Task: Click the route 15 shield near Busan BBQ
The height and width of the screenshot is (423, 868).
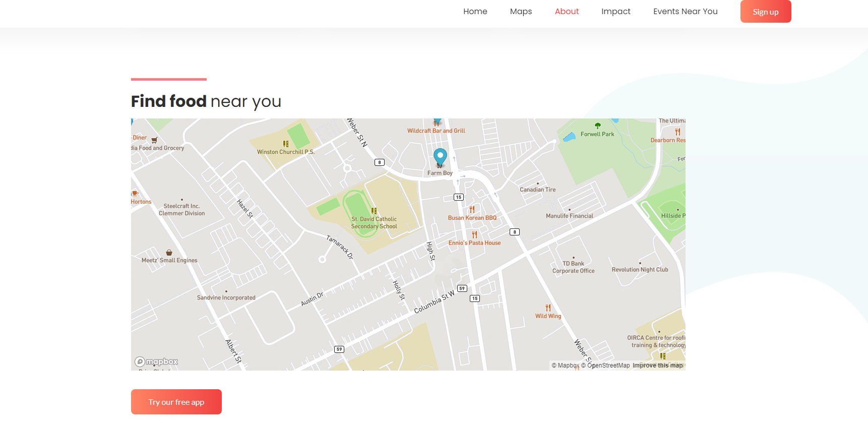Action: pos(458,197)
